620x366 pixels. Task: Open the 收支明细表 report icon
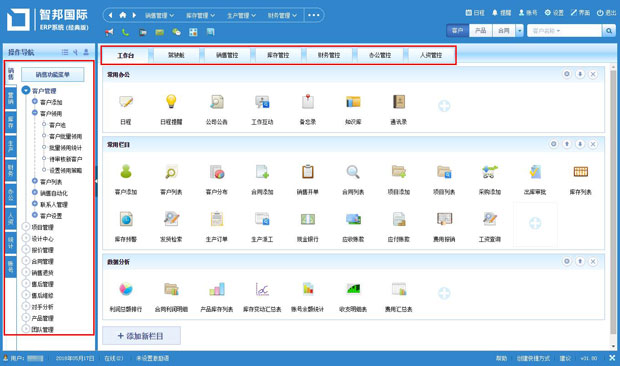pos(353,289)
